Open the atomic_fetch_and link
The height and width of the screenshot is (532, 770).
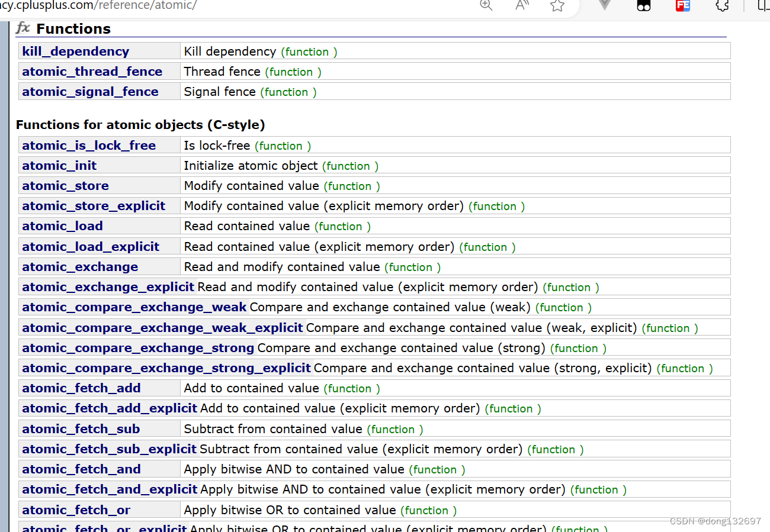click(x=81, y=469)
